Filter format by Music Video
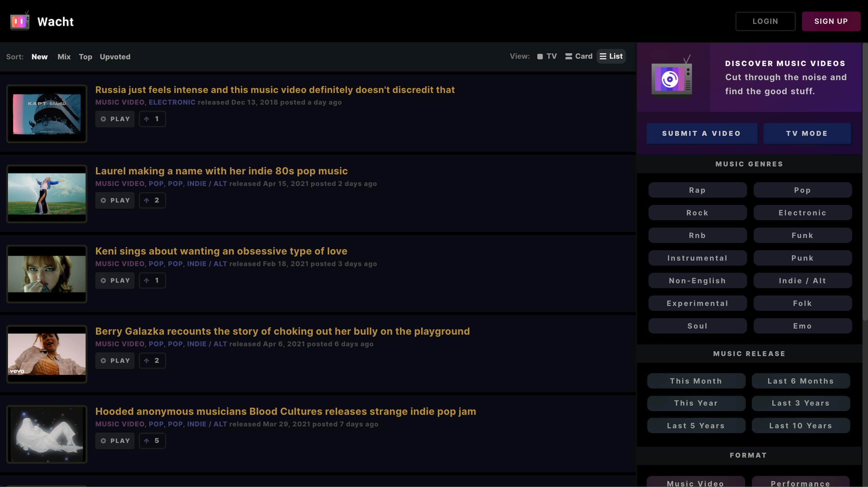 click(696, 482)
